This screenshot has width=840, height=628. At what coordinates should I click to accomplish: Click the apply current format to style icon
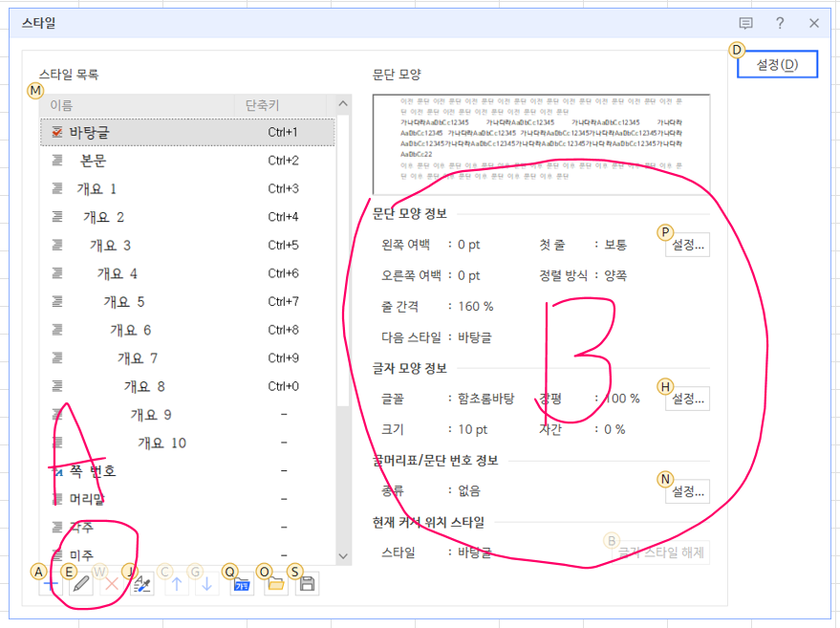point(141,584)
